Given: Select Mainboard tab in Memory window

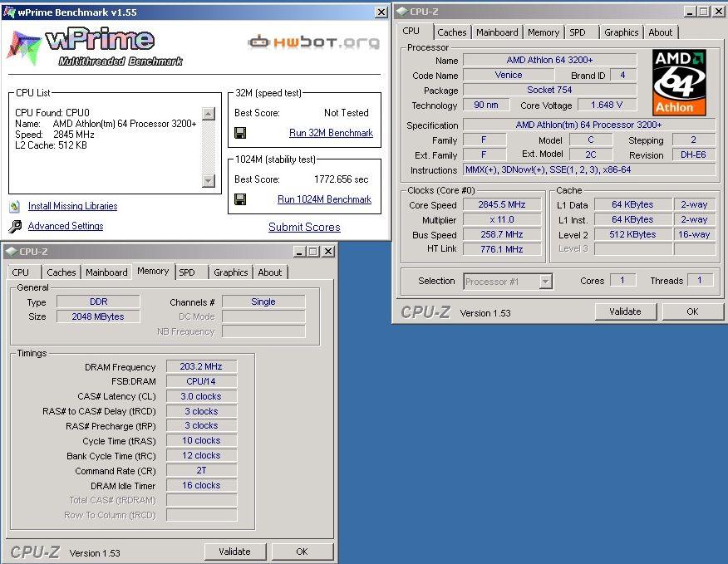Looking at the screenshot, I should tap(106, 272).
